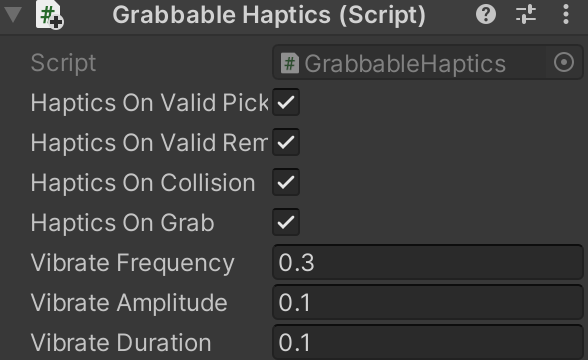Open component help reference icon
The width and height of the screenshot is (588, 360).
coord(486,15)
